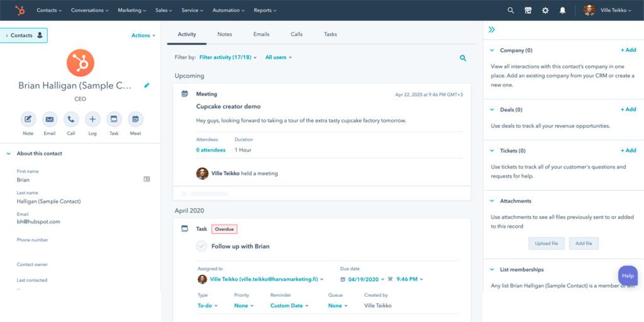The image size is (644, 322).
Task: Search the activity timeline with the magnifier icon
Action: click(463, 58)
